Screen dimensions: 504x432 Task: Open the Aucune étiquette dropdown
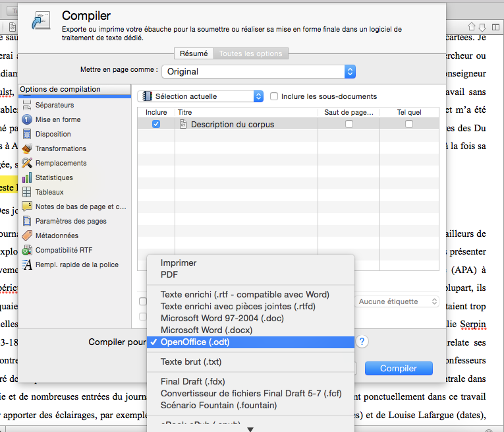pyautogui.click(x=397, y=301)
